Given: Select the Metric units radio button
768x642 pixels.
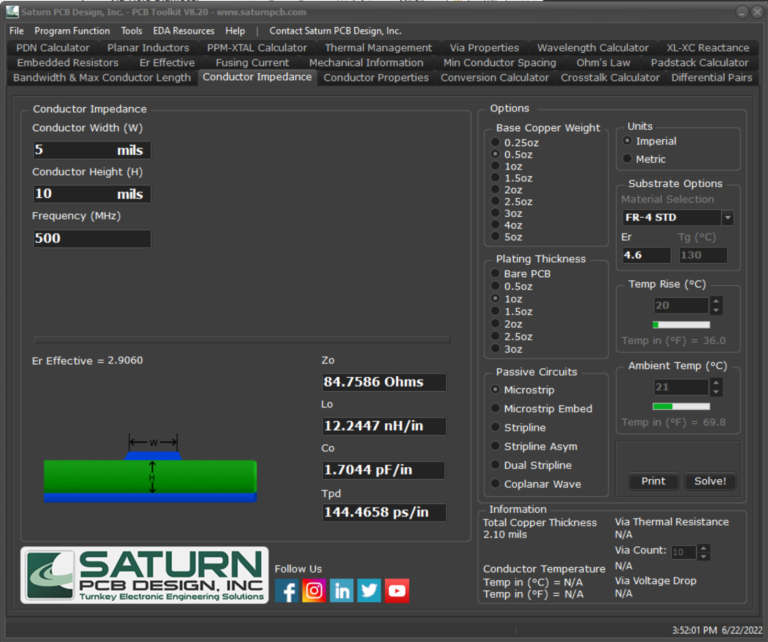Looking at the screenshot, I should click(627, 159).
